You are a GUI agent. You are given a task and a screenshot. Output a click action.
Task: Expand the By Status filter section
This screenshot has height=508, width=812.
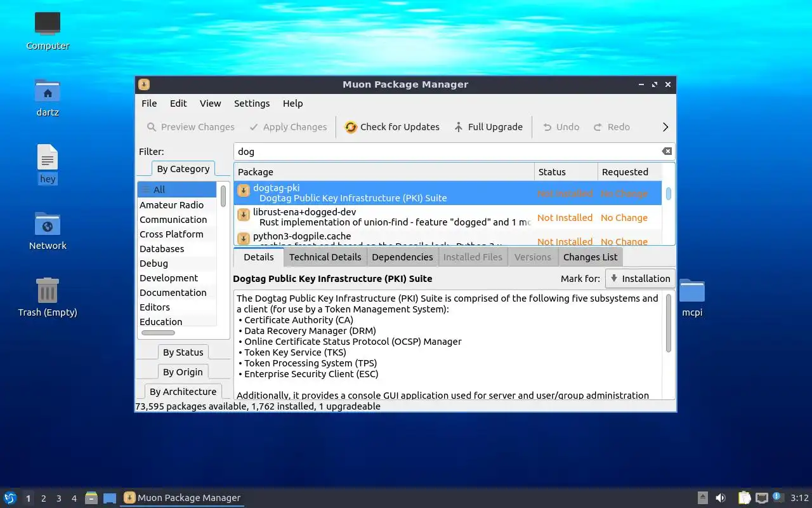coord(183,352)
